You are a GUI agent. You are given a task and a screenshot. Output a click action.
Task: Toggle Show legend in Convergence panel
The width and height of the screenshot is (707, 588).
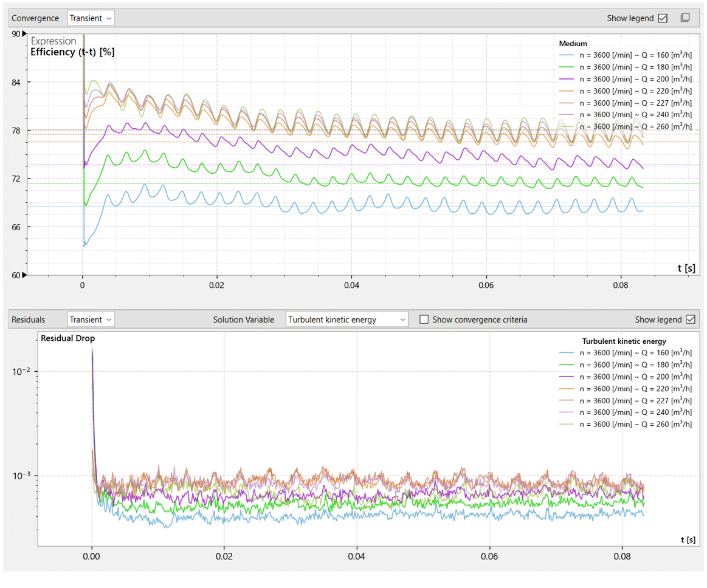tap(663, 18)
